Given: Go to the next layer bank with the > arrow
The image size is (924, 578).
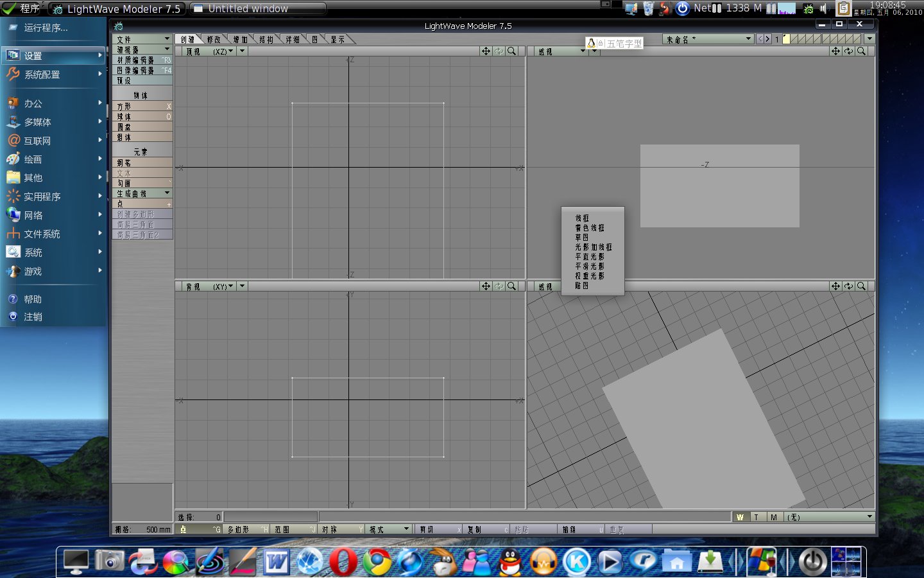Looking at the screenshot, I should click(767, 39).
